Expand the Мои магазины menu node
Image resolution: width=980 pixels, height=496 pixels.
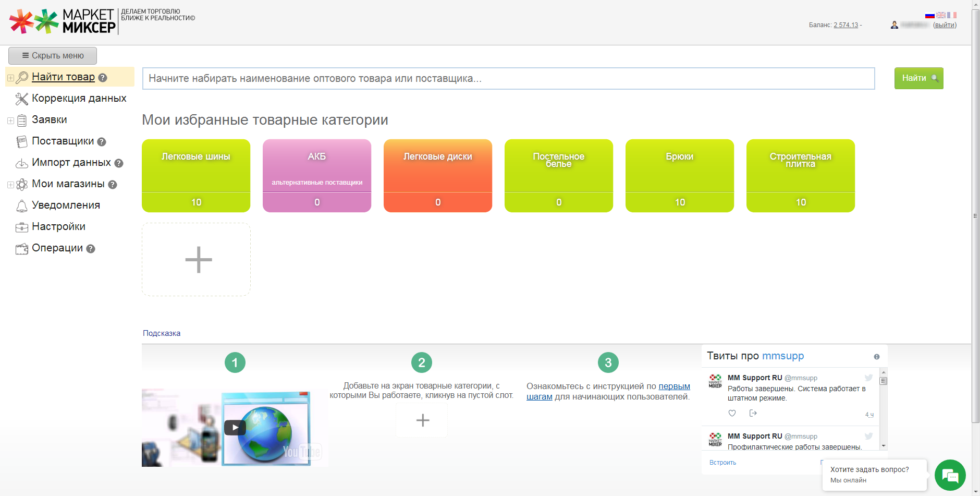tap(10, 185)
